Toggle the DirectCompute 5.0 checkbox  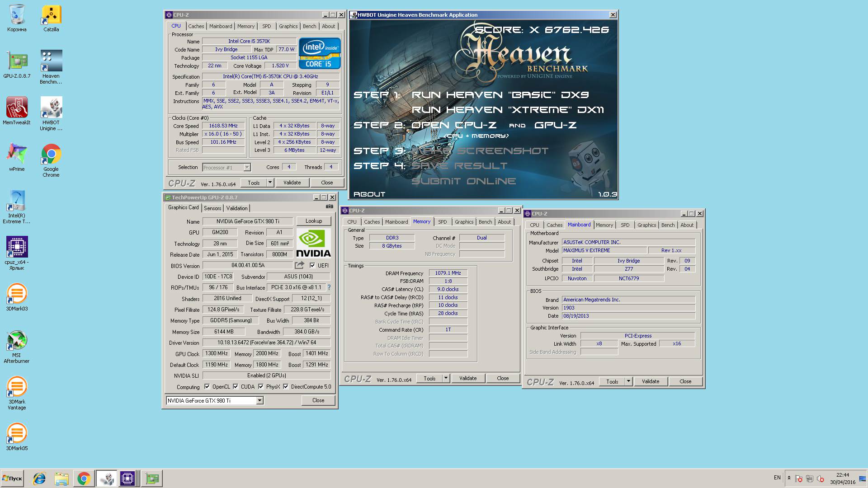point(286,386)
